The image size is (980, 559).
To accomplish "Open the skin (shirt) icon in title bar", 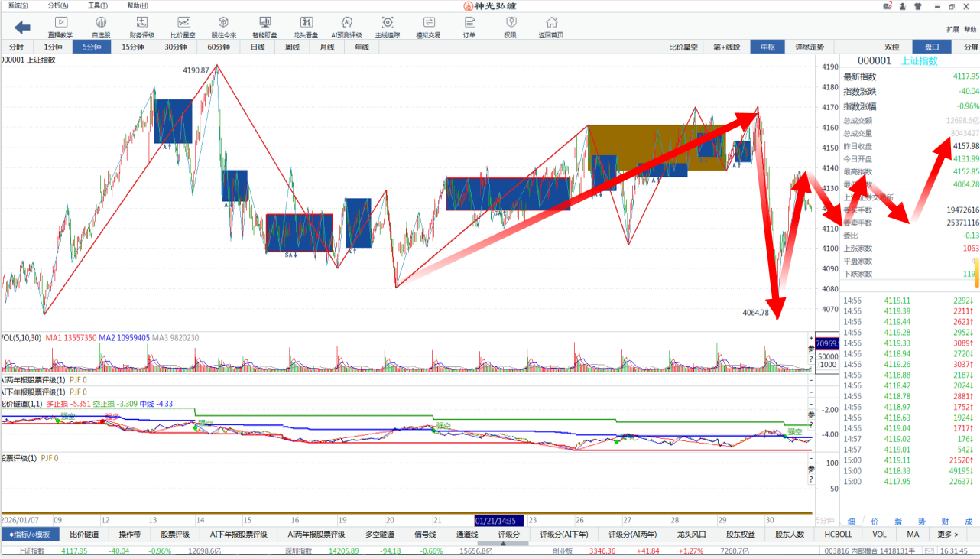I will tap(920, 6).
